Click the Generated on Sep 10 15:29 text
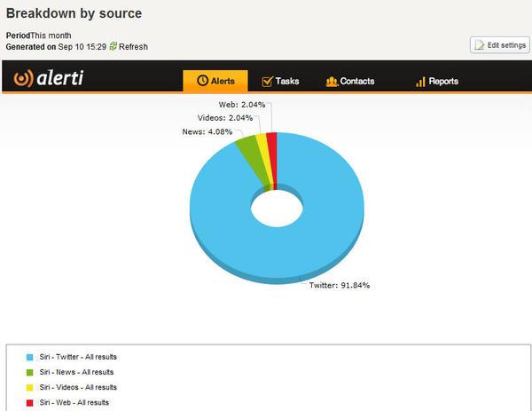Image resolution: width=532 pixels, height=411 pixels. [x=56, y=46]
